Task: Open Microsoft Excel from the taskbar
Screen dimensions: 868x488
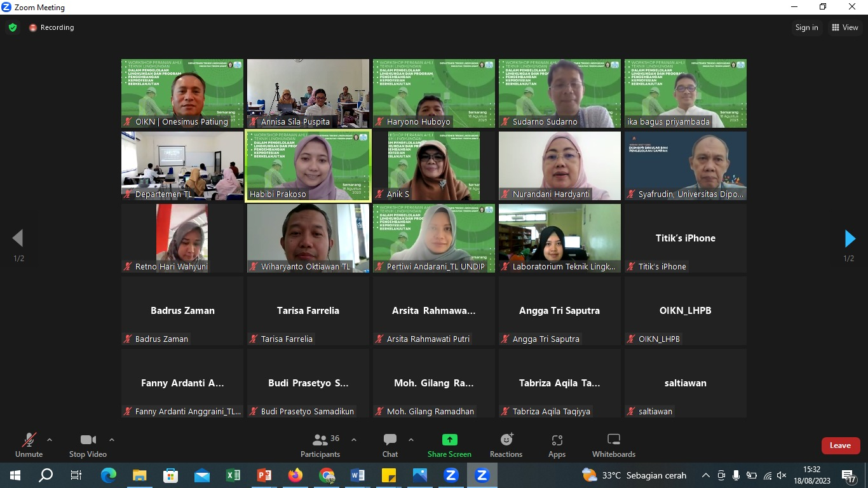Action: (233, 475)
